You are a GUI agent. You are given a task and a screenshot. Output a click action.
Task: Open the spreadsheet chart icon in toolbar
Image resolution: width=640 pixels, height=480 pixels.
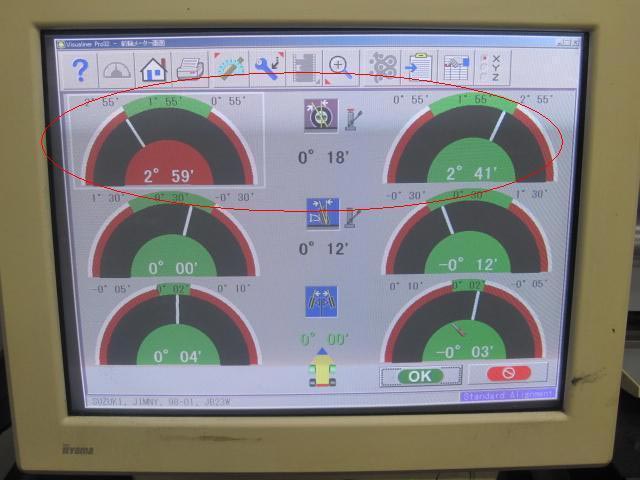(x=455, y=68)
